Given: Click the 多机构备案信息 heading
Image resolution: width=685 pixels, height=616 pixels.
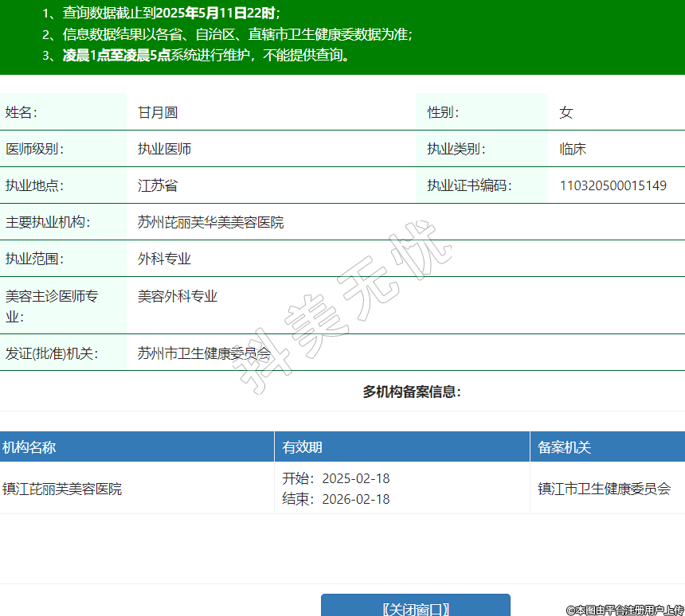Looking at the screenshot, I should (x=412, y=392).
